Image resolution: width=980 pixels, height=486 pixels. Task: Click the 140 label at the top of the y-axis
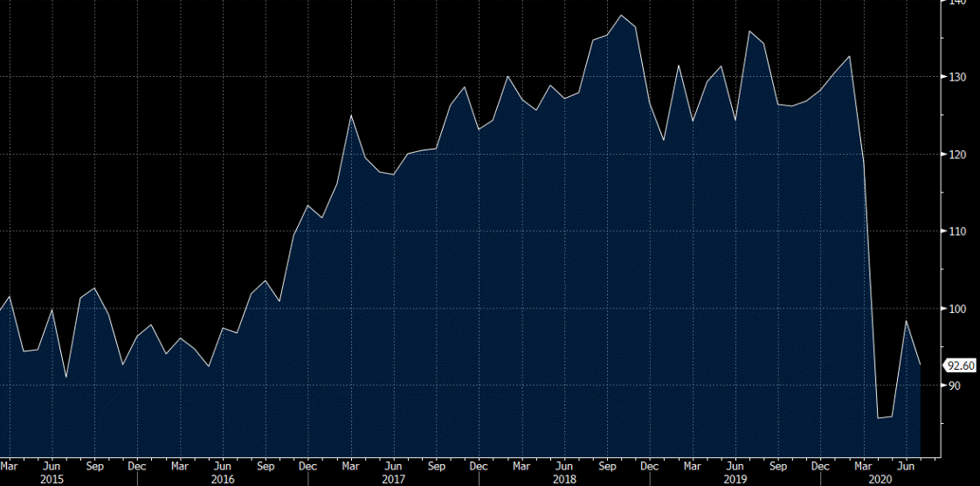click(958, 3)
